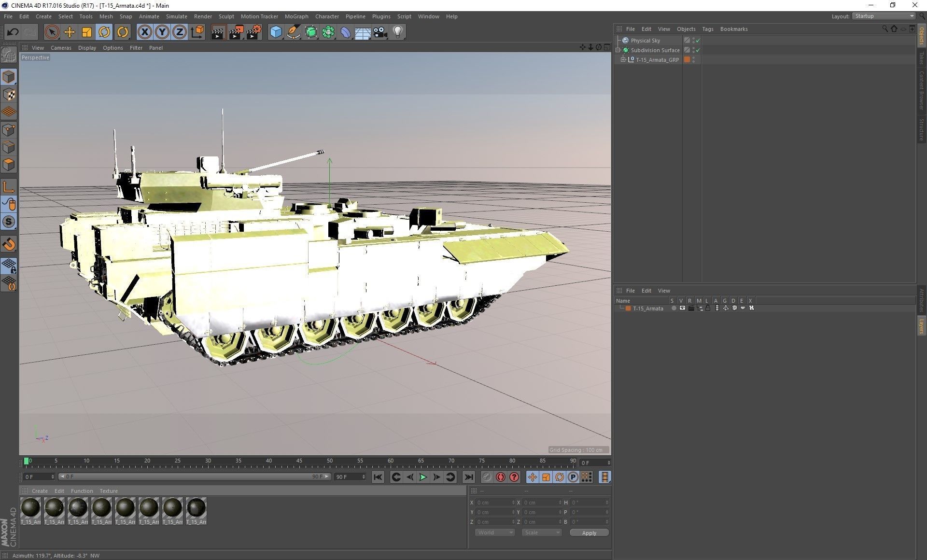Activate the Rotate tool

tap(104, 32)
